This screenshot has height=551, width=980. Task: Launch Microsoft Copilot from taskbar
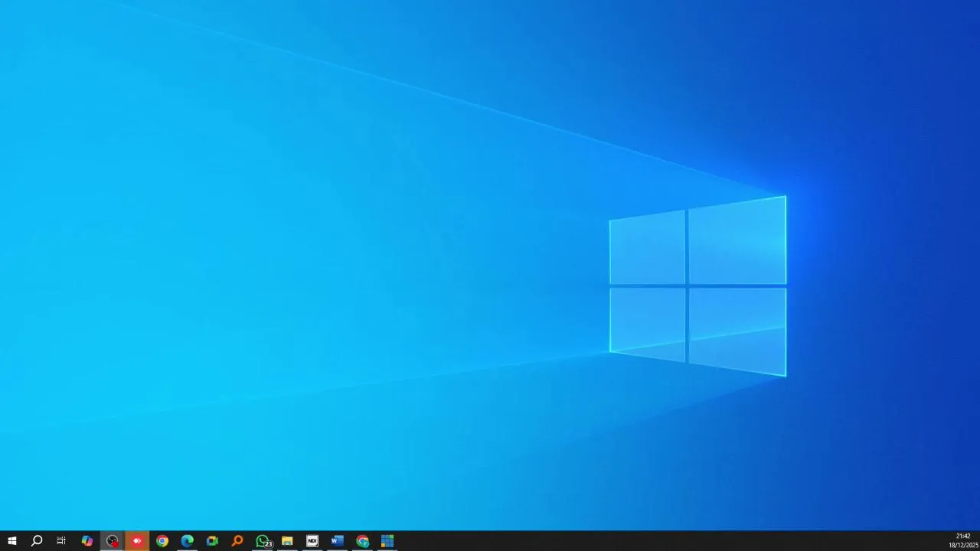[x=87, y=541]
